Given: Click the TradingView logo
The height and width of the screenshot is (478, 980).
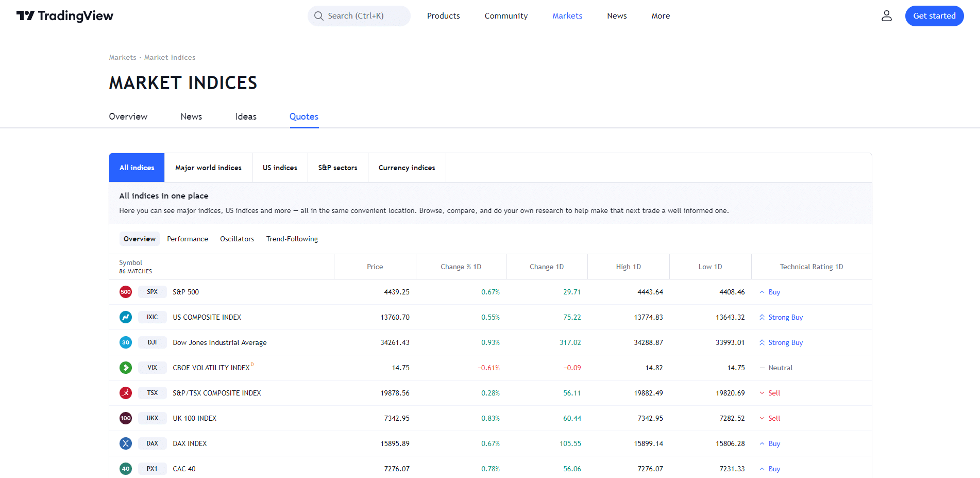Looking at the screenshot, I should click(x=65, y=16).
